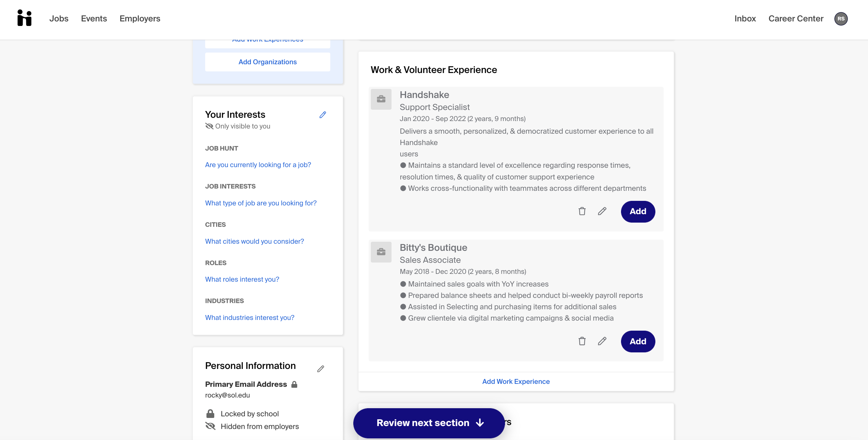Open What industries interest you
Screen dimensions: 868x440
click(250, 318)
